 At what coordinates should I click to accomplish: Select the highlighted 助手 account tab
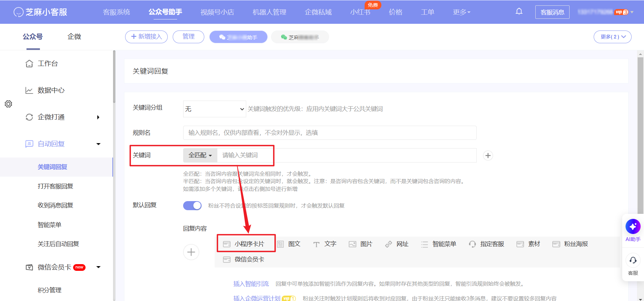pyautogui.click(x=238, y=37)
